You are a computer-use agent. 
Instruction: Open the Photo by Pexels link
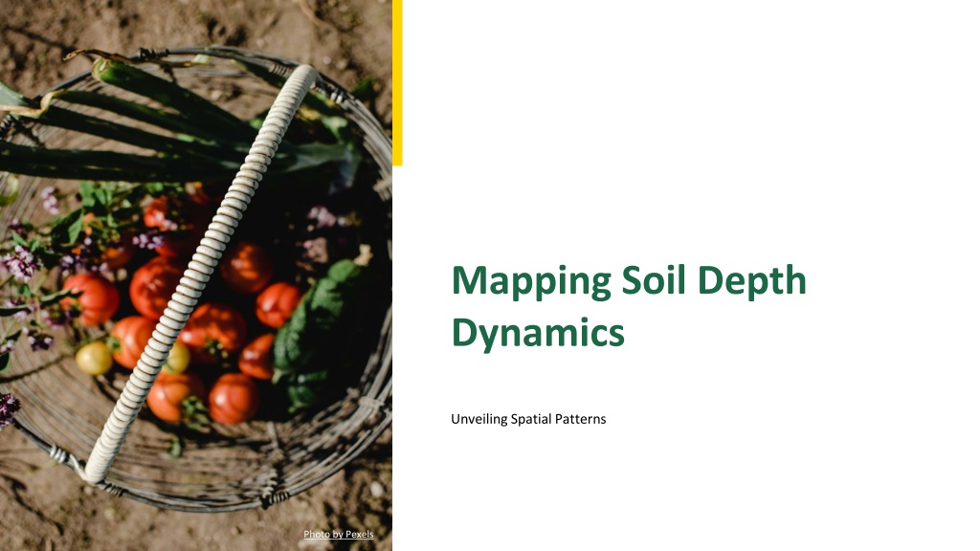[338, 534]
